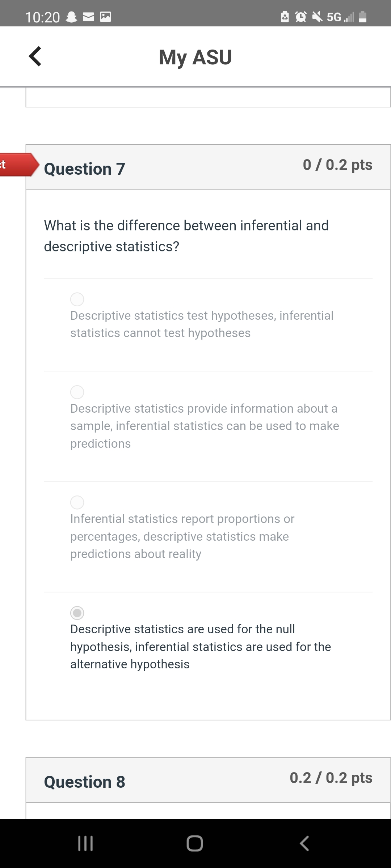Open Android recent apps button
This screenshot has width=391, height=868.
pyautogui.click(x=86, y=843)
